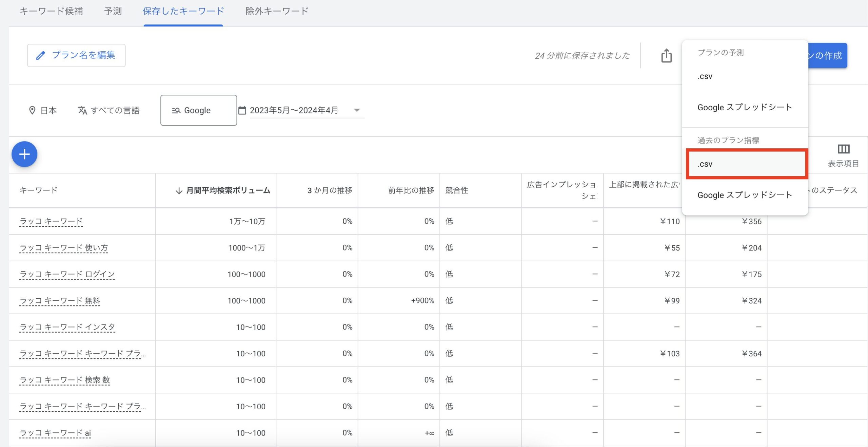Click keyword ラッコ キーワード インスタ
868x447 pixels.
(x=67, y=327)
